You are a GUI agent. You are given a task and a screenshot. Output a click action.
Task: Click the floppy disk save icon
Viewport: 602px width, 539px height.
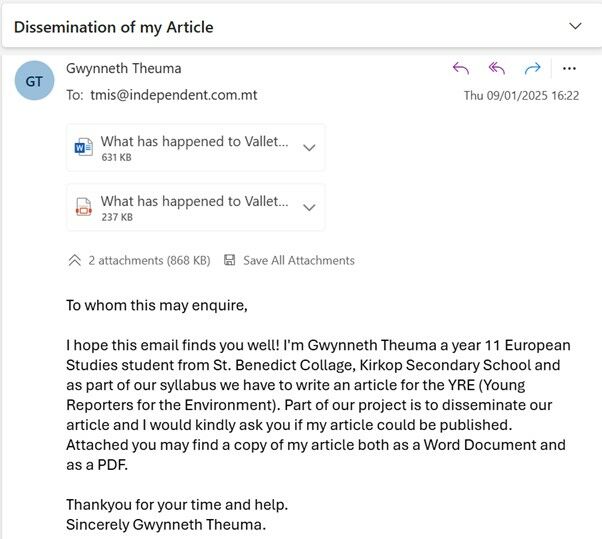pos(230,260)
